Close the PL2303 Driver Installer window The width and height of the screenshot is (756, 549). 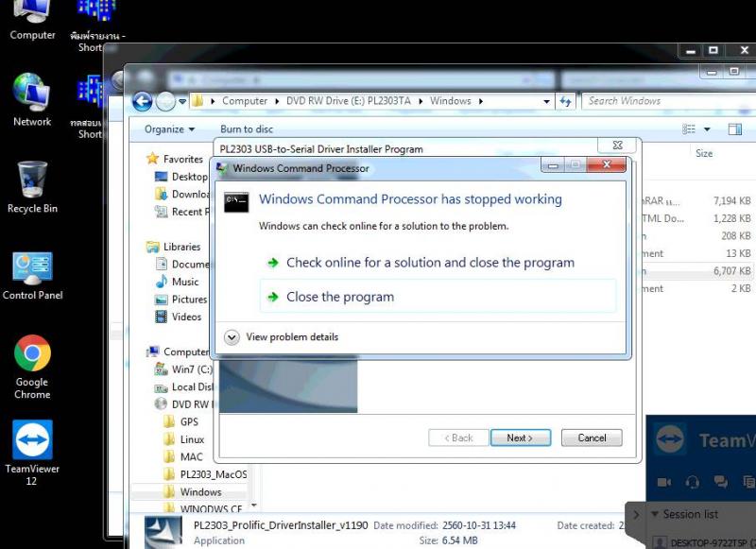[x=617, y=146]
